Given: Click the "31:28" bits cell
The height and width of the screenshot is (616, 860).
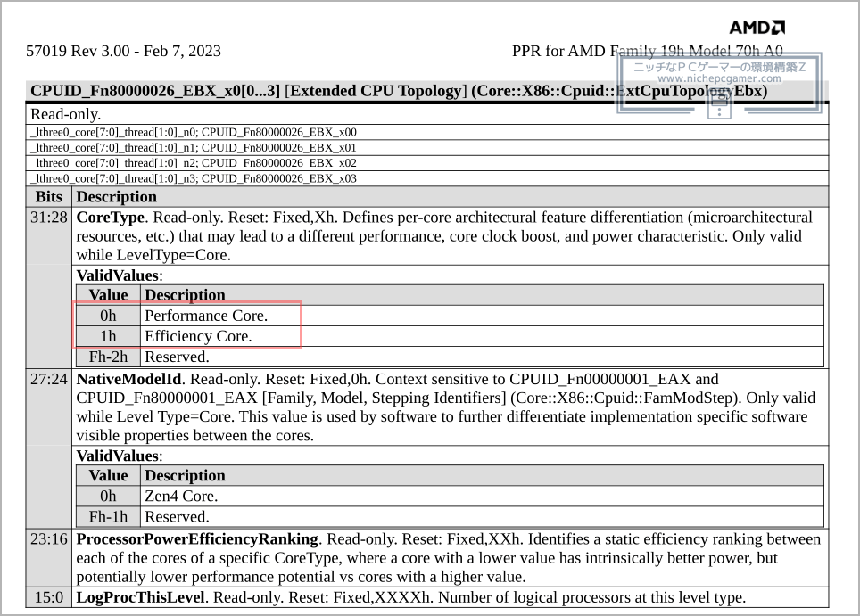Looking at the screenshot, I should 49,218.
